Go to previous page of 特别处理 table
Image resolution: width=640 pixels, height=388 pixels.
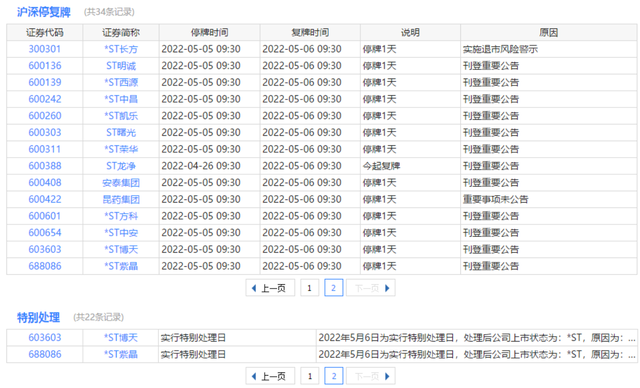tap(270, 376)
